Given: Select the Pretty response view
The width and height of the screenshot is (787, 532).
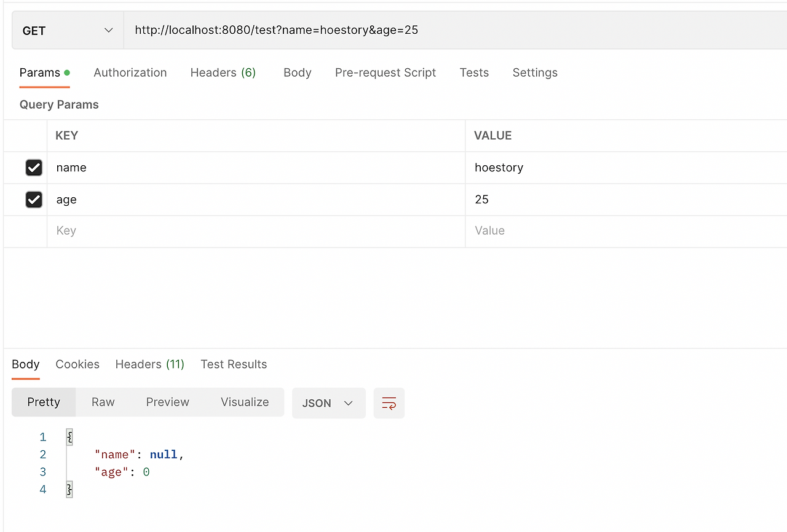Looking at the screenshot, I should pos(43,402).
